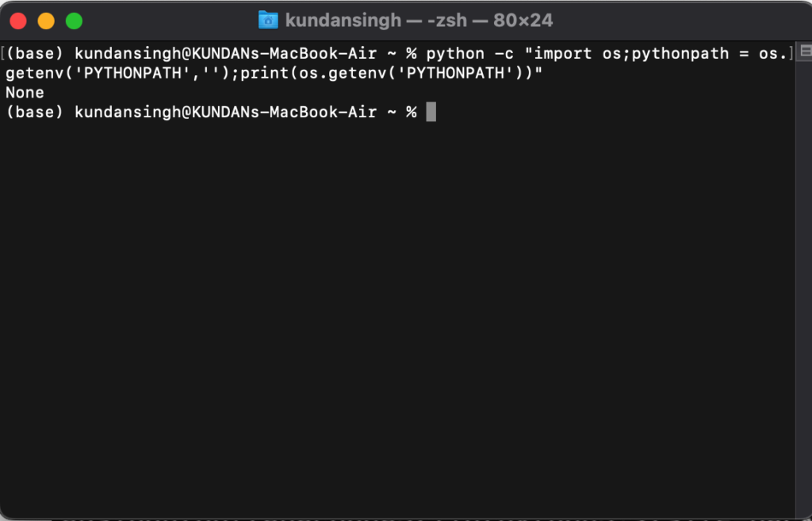Click the red close button of the Terminal window
Image resolution: width=812 pixels, height=521 pixels.
17,21
